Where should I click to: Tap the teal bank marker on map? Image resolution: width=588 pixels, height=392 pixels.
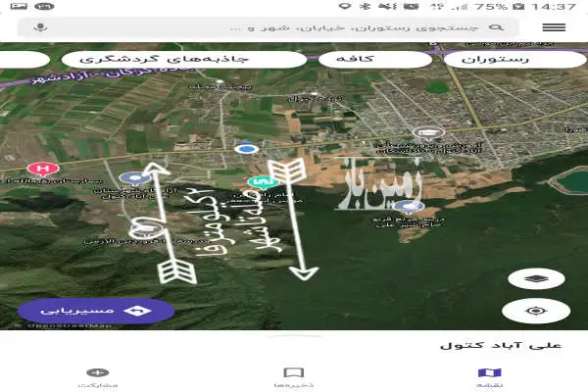tap(263, 182)
